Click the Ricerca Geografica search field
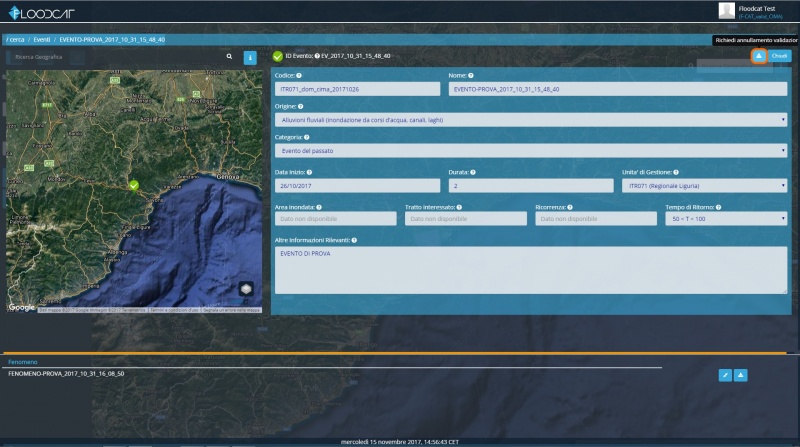 pos(115,57)
